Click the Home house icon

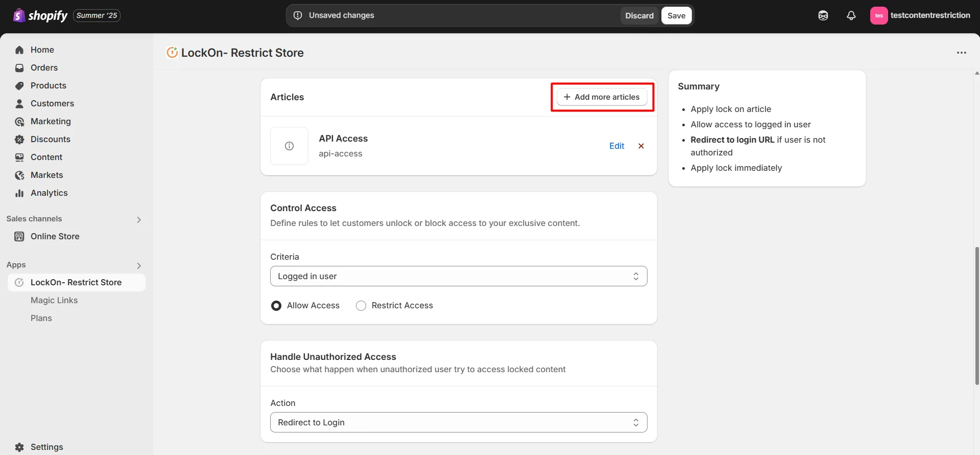19,50
